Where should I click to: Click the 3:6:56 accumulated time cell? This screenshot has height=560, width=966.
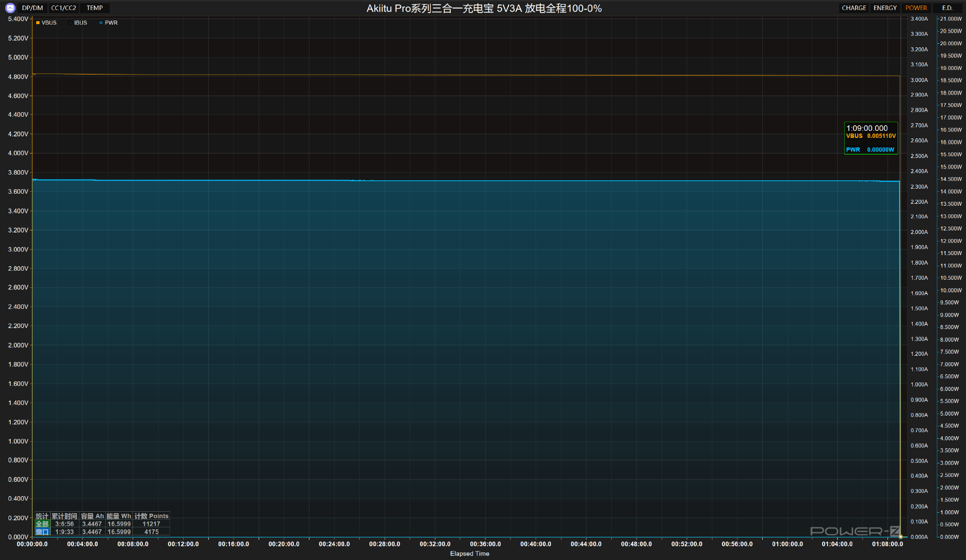click(x=64, y=524)
